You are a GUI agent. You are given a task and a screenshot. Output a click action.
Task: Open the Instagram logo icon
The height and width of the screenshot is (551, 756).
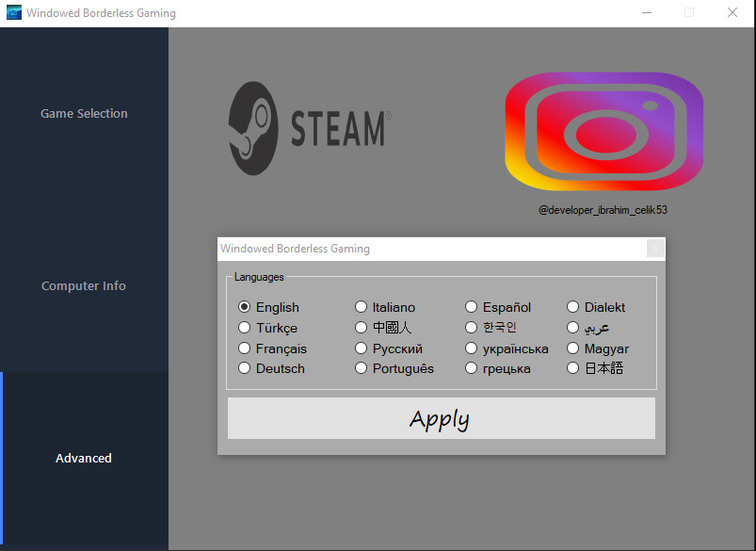point(603,134)
